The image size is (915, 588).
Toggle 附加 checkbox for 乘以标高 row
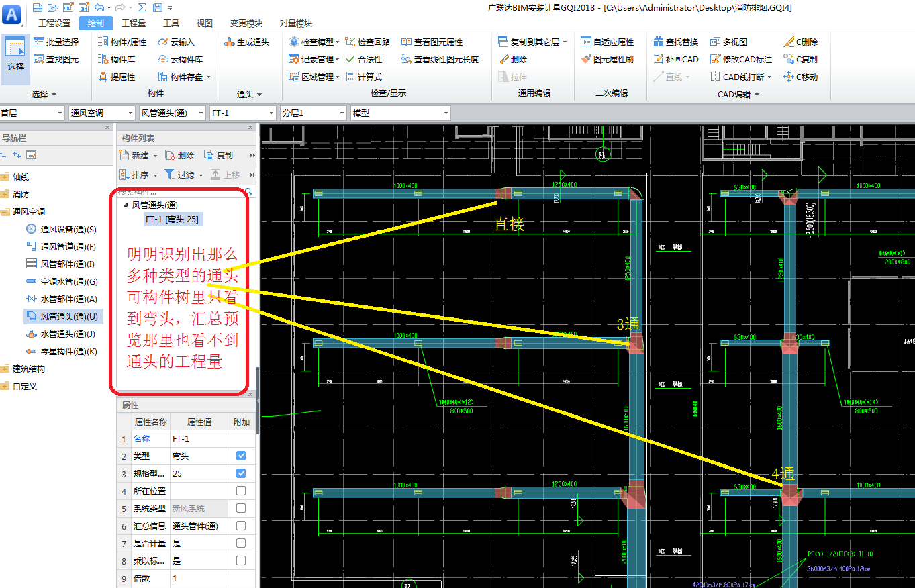(241, 560)
